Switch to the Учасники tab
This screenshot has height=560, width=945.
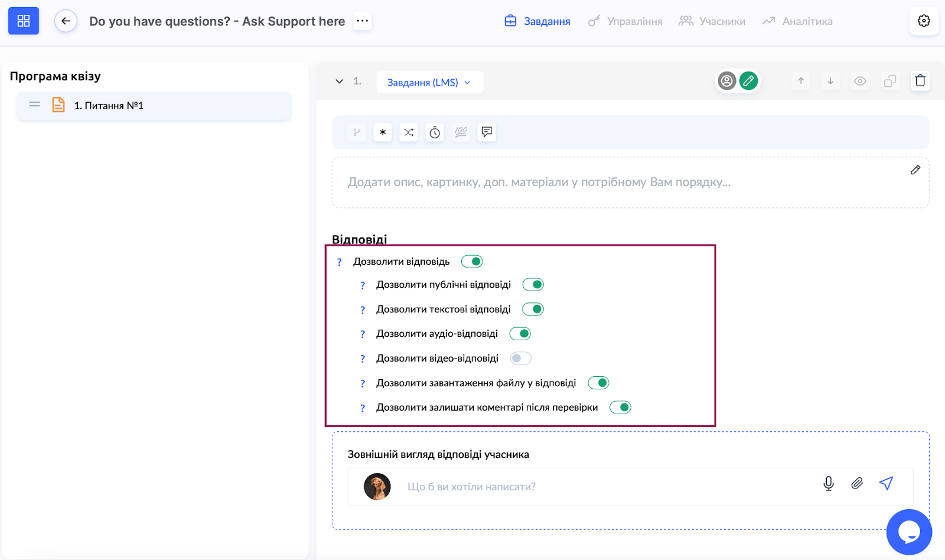[x=712, y=21]
